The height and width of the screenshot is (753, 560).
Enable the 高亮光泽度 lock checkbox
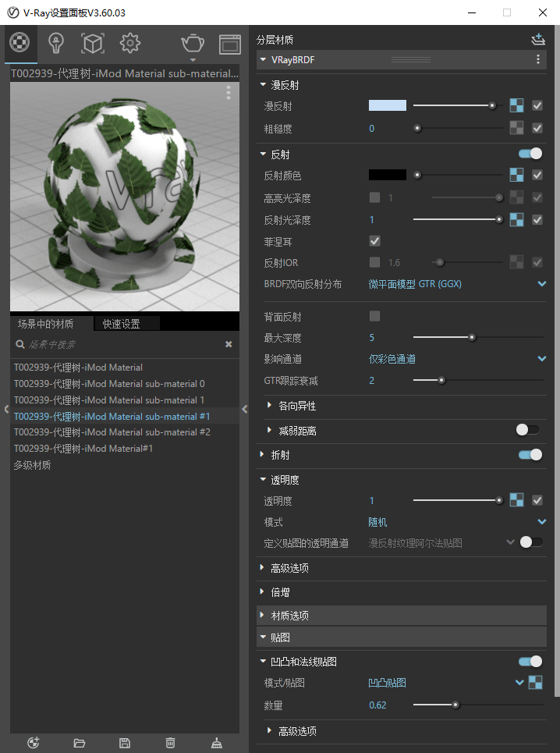pyautogui.click(x=375, y=197)
